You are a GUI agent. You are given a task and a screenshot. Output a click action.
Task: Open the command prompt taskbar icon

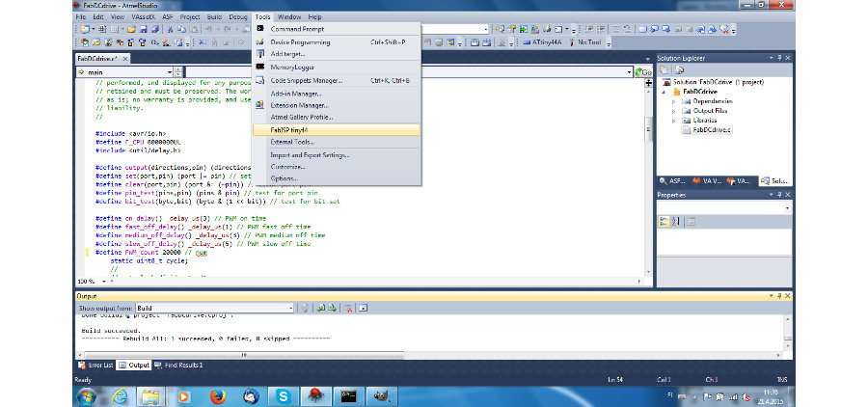pos(349,396)
